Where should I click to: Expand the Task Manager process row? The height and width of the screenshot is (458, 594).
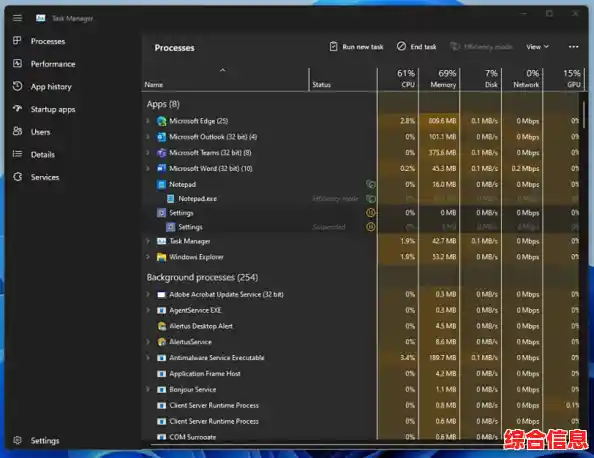[148, 241]
